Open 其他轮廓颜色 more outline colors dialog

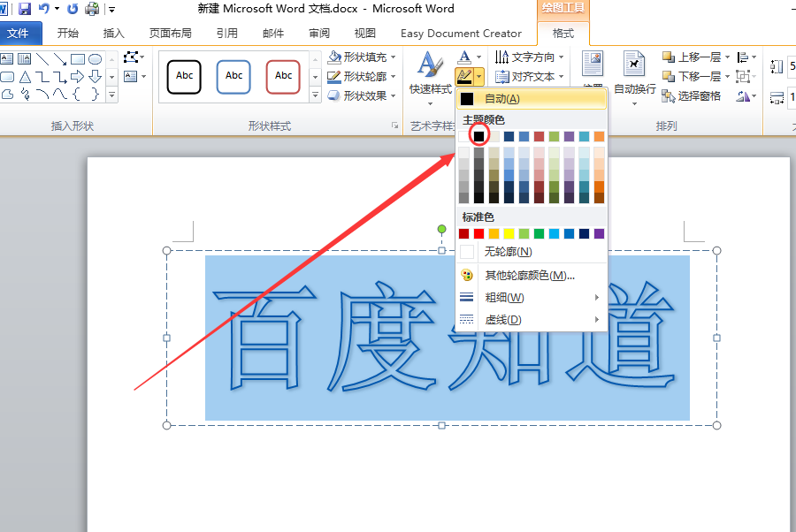click(532, 276)
